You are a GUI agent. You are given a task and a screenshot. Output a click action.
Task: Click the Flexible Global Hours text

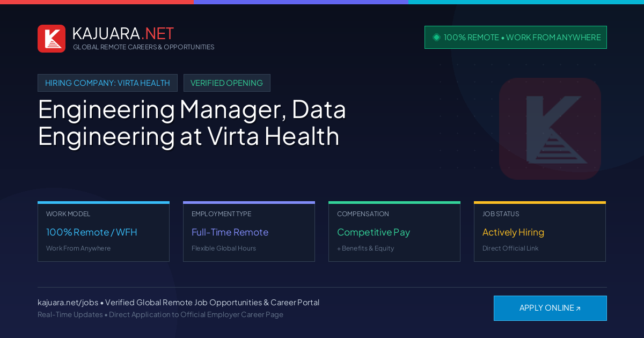click(224, 248)
